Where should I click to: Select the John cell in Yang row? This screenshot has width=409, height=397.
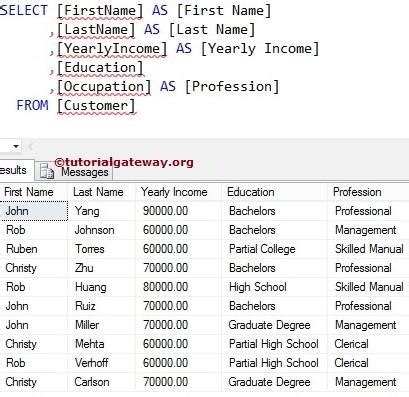(x=34, y=211)
